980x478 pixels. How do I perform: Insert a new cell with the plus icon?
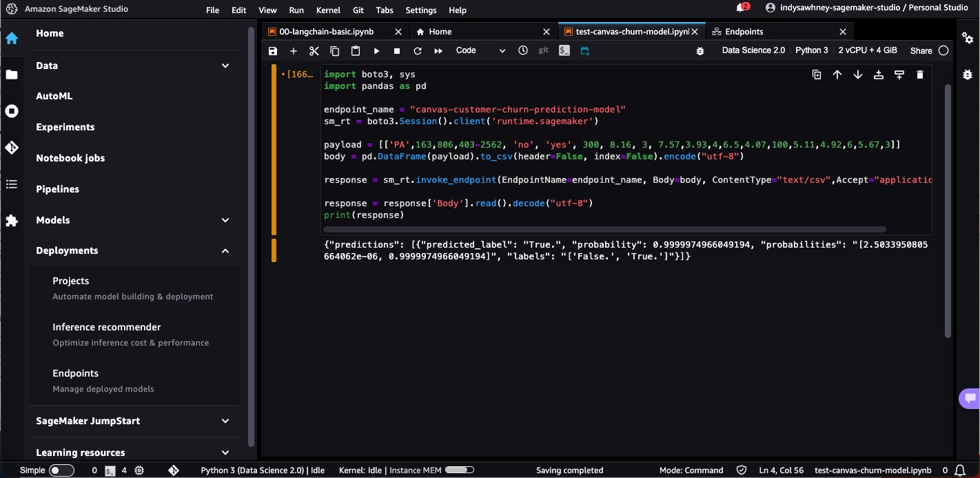(x=294, y=50)
